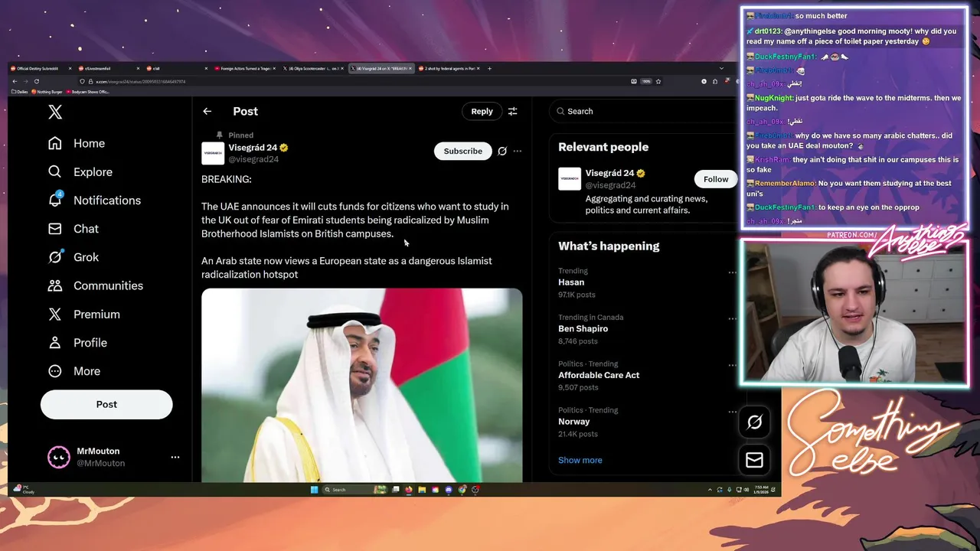Open Notifications in the sidebar
Viewport: 980px width, 551px height.
click(94, 201)
